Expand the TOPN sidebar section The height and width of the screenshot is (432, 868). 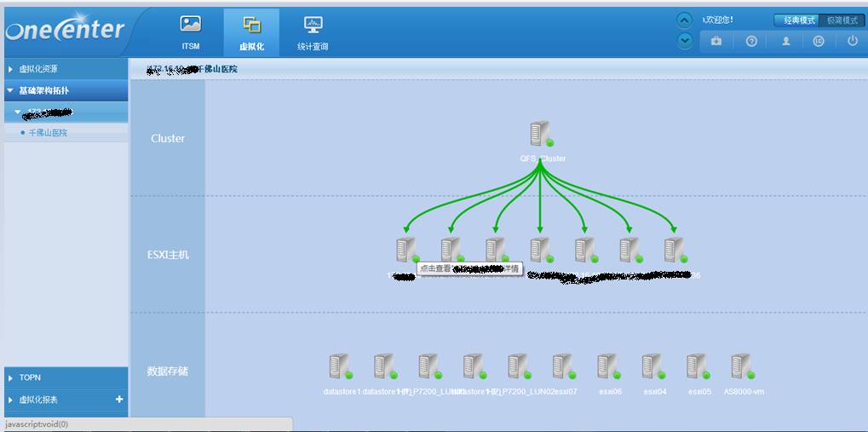[65, 377]
